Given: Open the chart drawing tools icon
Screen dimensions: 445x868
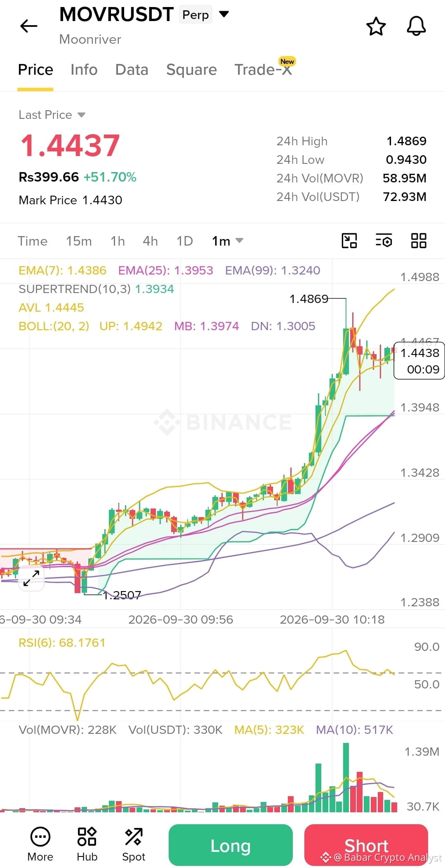Looking at the screenshot, I should coord(349,241).
